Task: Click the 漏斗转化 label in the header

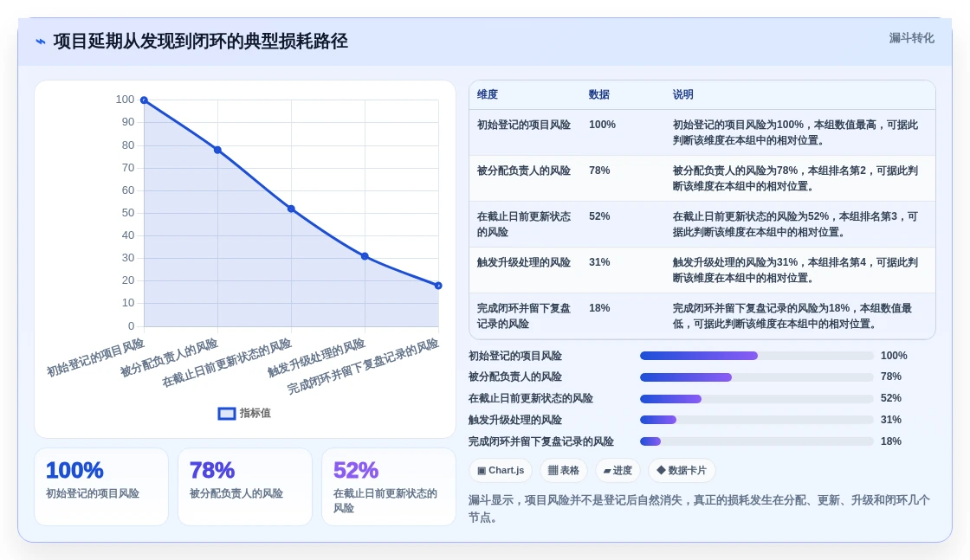Action: click(x=911, y=38)
